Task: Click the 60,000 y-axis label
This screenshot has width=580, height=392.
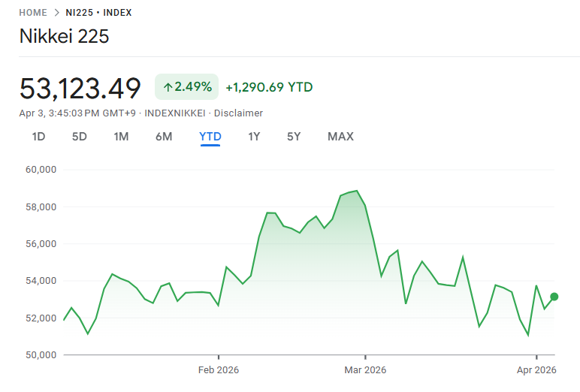Action: point(41,170)
